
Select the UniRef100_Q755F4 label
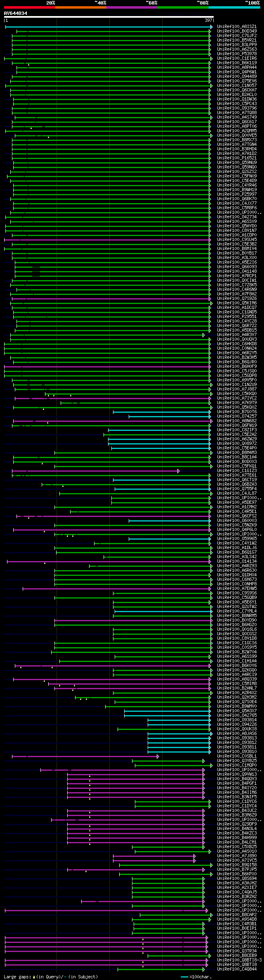click(x=237, y=489)
